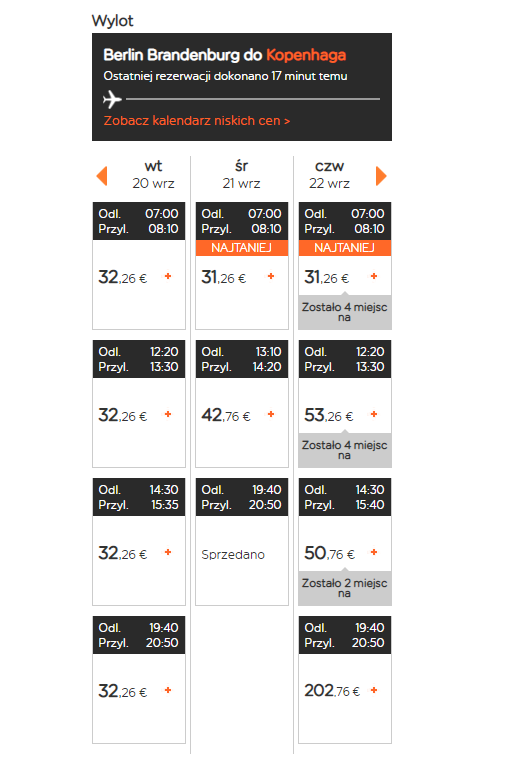The width and height of the screenshot is (507, 774).
Task: Click plus icon on 202,76 € flight
Action: [x=374, y=690]
